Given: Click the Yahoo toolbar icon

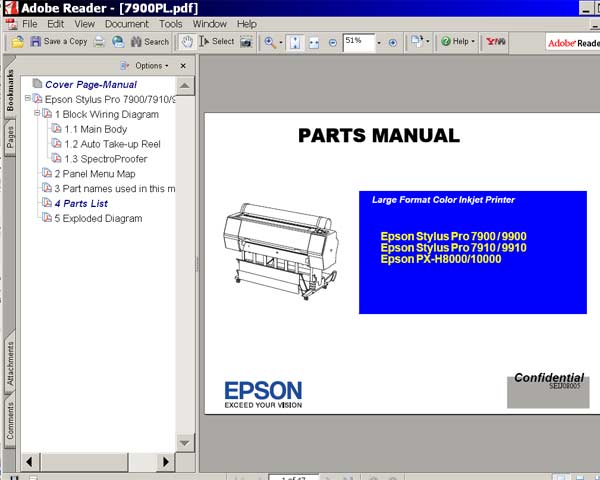Looking at the screenshot, I should click(496, 41).
